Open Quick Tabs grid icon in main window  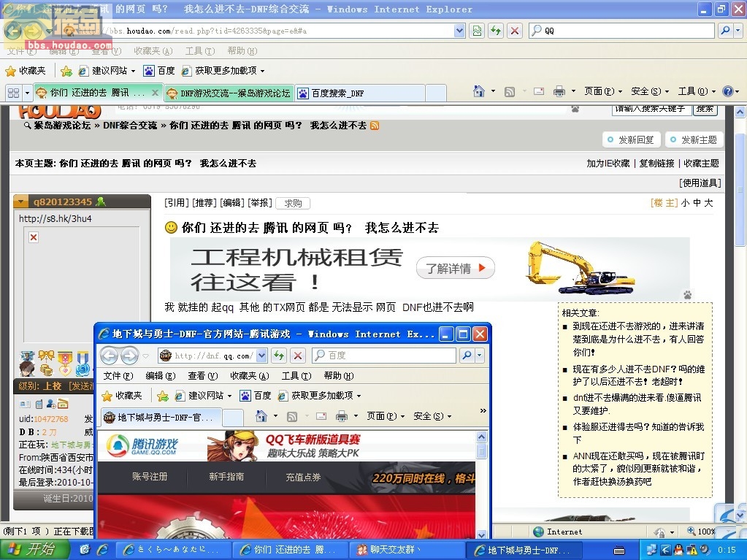pyautogui.click(x=13, y=93)
